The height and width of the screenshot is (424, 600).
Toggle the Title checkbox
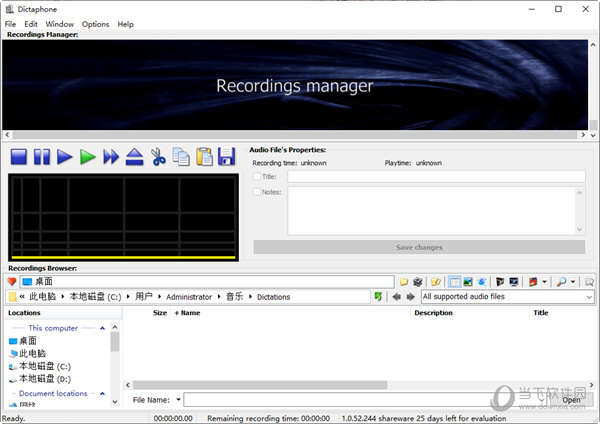pos(257,176)
